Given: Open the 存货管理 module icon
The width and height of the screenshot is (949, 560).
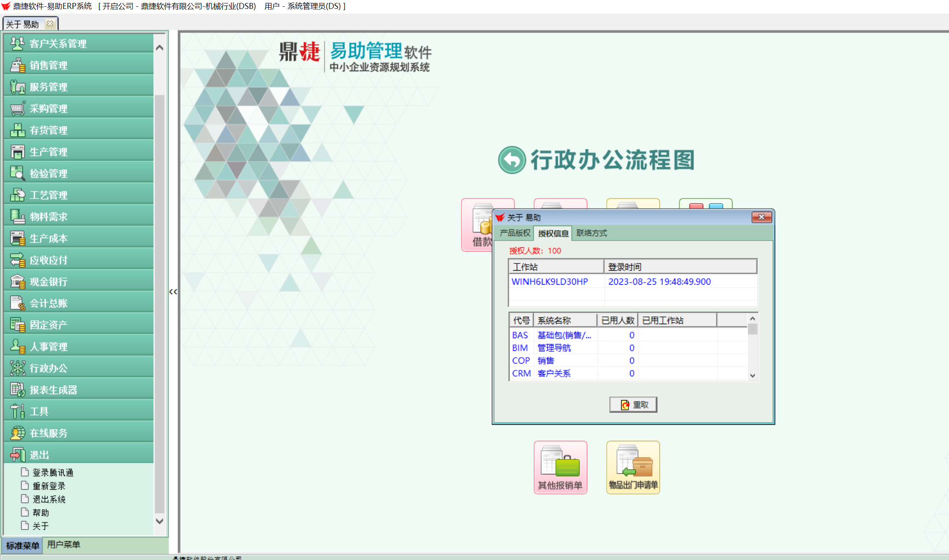Looking at the screenshot, I should point(17,130).
